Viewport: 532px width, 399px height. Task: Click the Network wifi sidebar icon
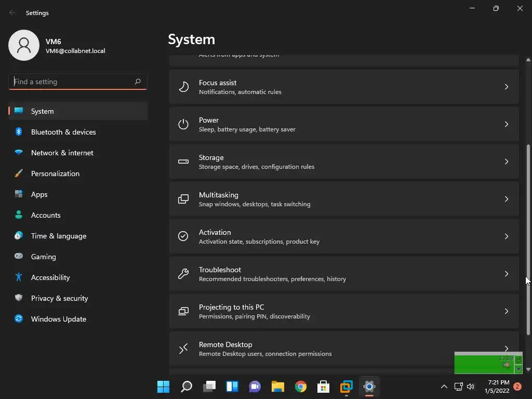[19, 152]
